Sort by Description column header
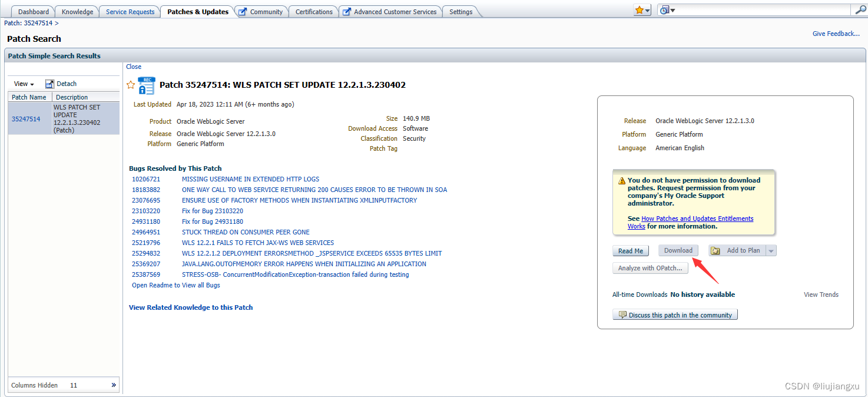The image size is (868, 397). (x=86, y=97)
